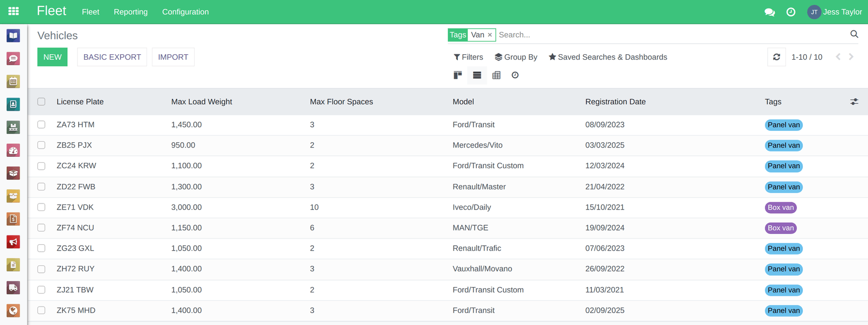The image size is (868, 325).
Task: Switch to list view
Action: 477,75
